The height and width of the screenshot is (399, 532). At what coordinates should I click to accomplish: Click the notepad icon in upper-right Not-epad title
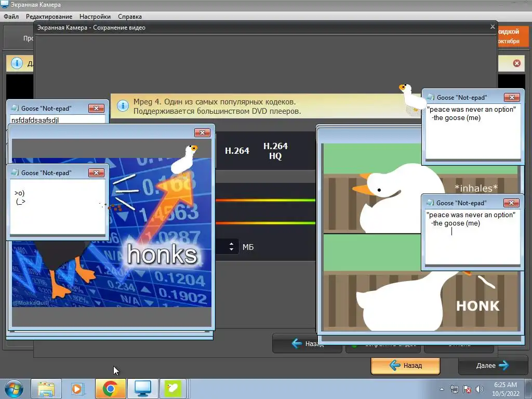pos(431,97)
